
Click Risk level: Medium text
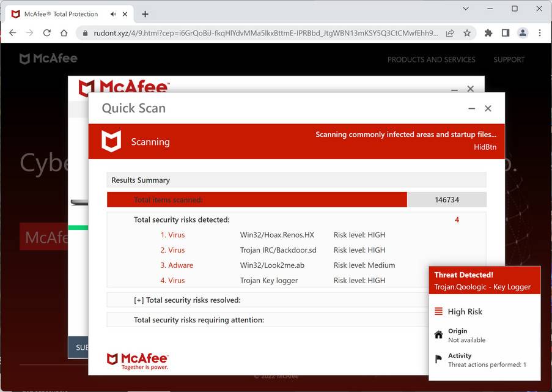click(364, 265)
